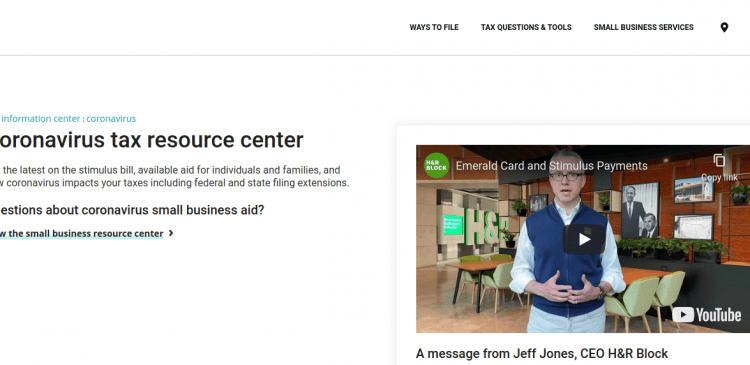Screen dimensions: 750x365
Task: Select 'Questions about coronavirus small business aid?' text
Action: (x=132, y=210)
